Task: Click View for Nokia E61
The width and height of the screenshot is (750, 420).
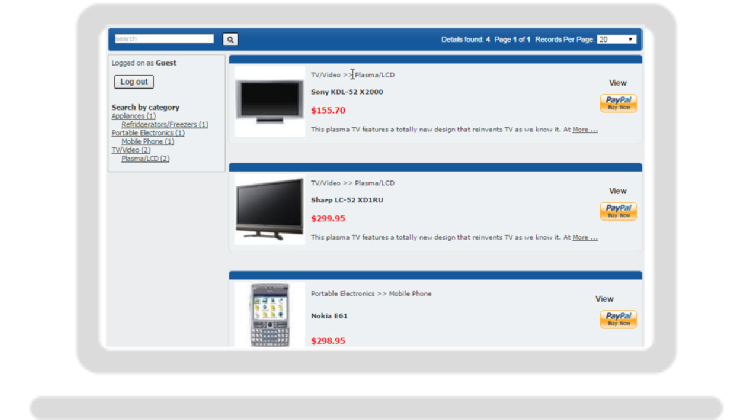Action: (604, 299)
